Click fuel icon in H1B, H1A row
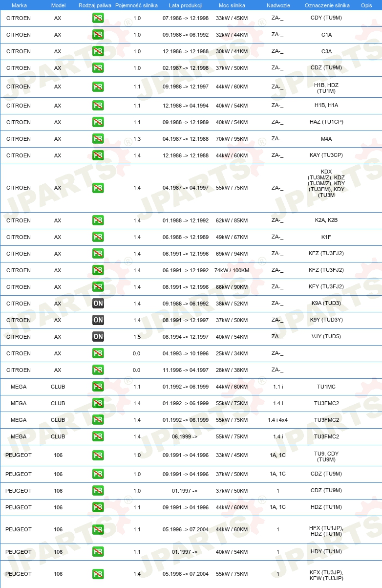This screenshot has height=588, width=382. click(x=98, y=106)
